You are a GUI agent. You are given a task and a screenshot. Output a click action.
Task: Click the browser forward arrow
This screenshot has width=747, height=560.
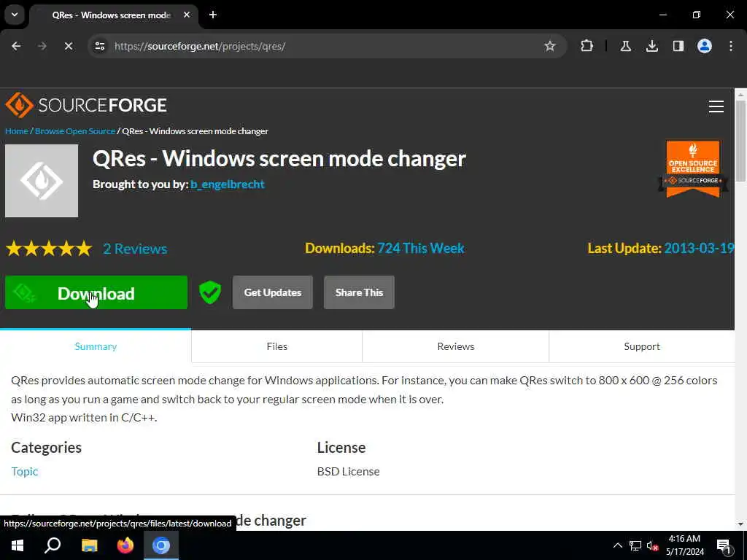[42, 46]
